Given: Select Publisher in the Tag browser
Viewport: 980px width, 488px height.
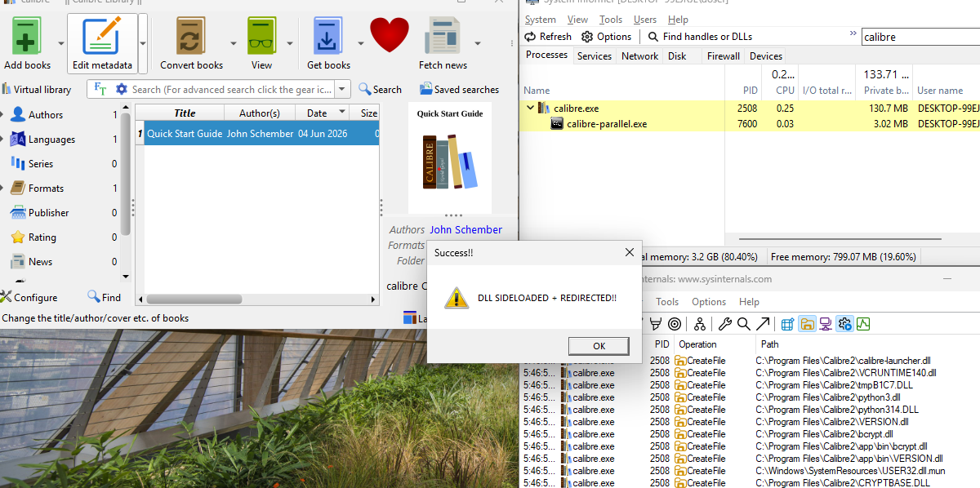Looking at the screenshot, I should click(49, 212).
